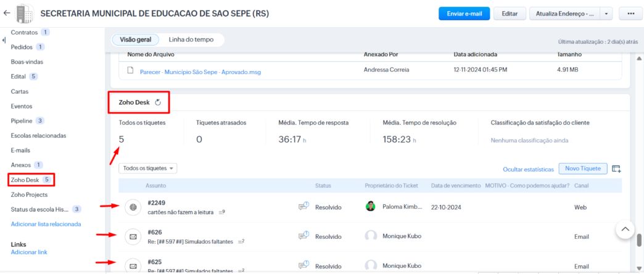Click the due date 22-10-2024
This screenshot has height=274, width=644.
click(446, 207)
